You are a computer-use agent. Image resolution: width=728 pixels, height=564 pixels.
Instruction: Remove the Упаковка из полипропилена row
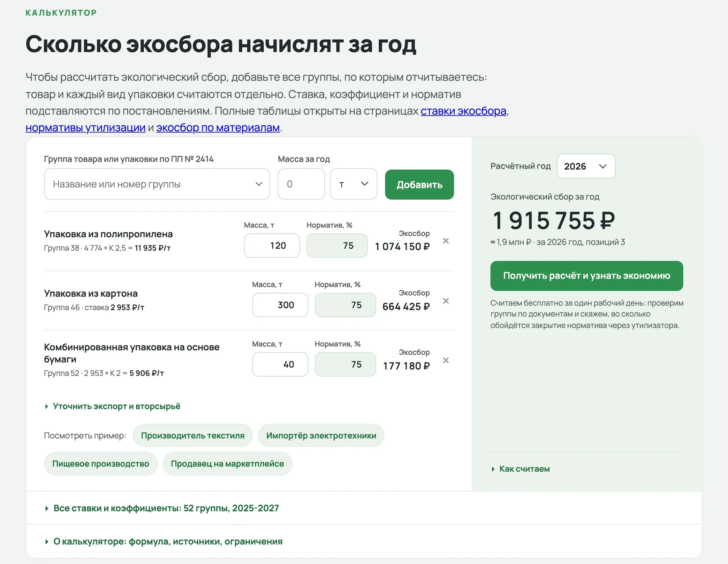(446, 241)
